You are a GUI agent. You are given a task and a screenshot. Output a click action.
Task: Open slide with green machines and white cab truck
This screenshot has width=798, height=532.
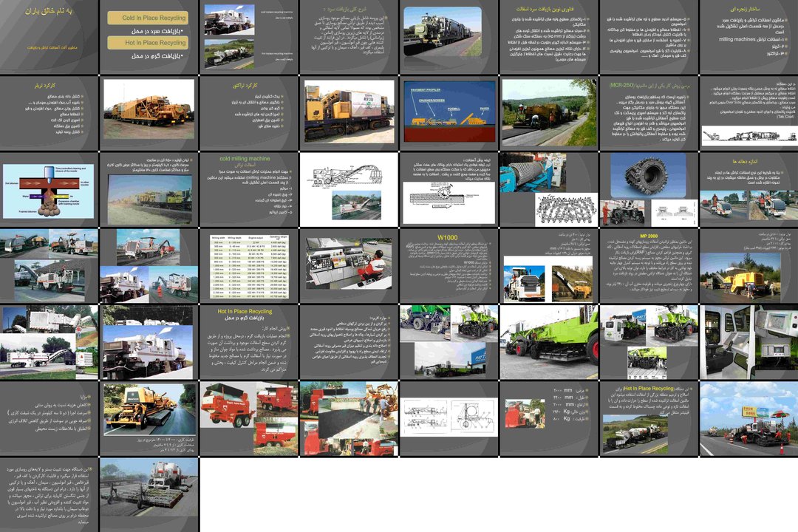(648, 342)
